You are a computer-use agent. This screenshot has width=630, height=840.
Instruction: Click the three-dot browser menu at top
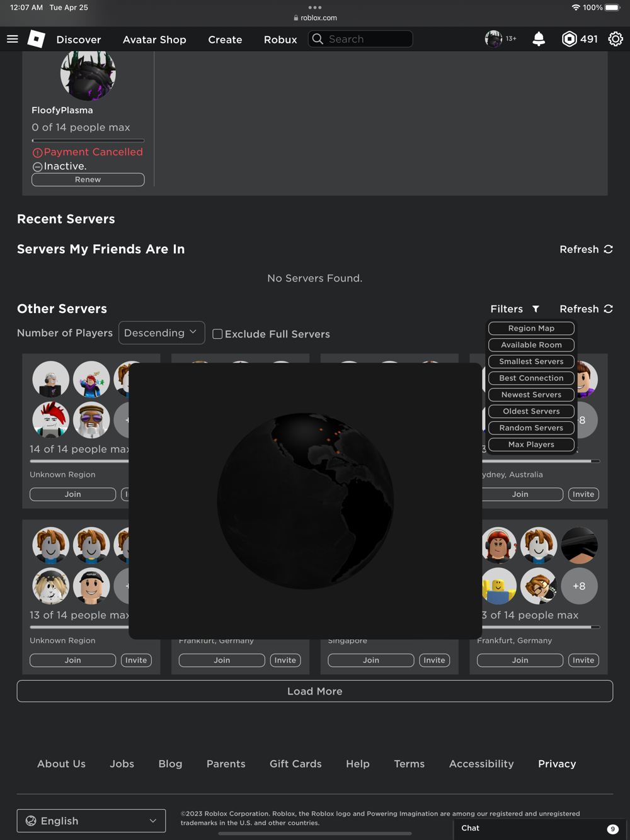coord(315,8)
